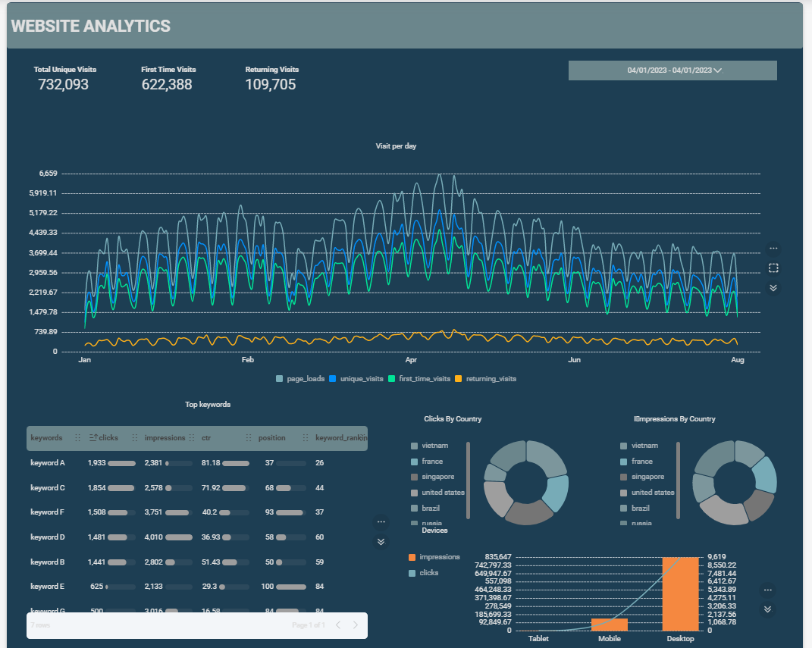Toggle singapore in Clicks By Country legend
This screenshot has height=648, width=812.
[x=432, y=477]
